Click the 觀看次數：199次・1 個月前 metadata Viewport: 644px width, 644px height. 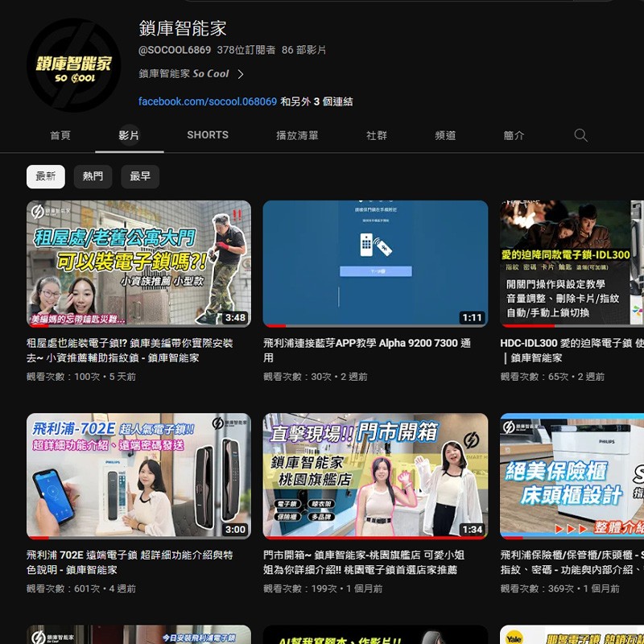tap(323, 588)
